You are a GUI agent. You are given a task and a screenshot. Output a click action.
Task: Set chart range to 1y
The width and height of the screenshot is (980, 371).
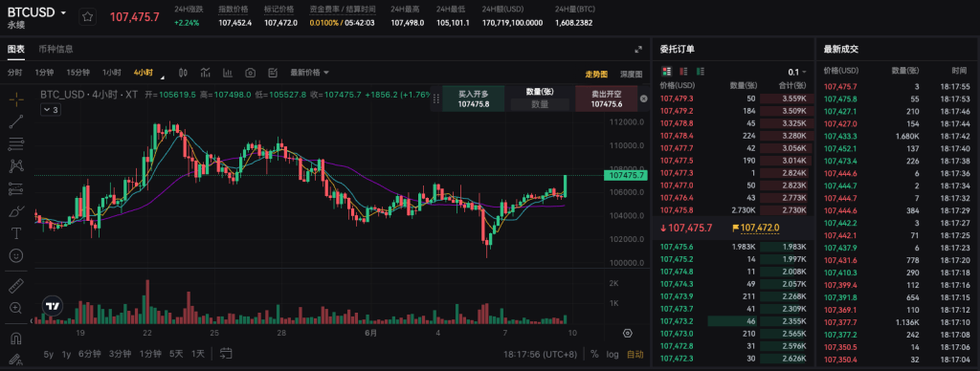66,354
